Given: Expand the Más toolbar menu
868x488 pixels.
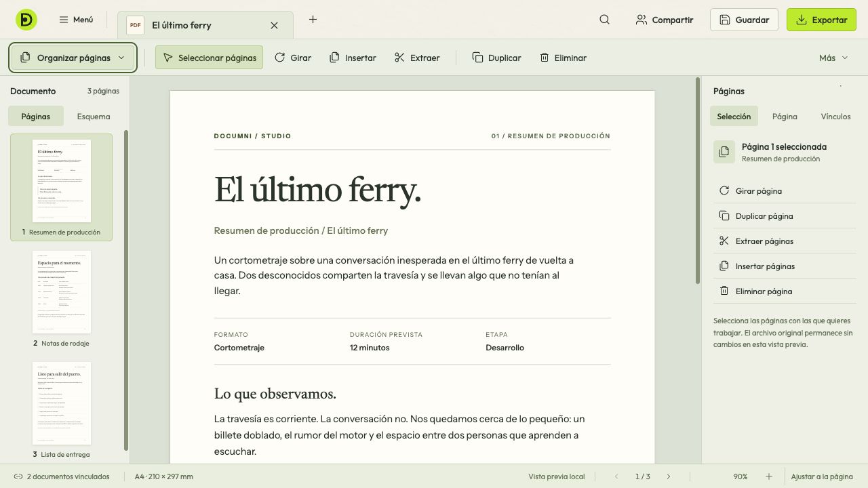Looking at the screenshot, I should pos(833,58).
